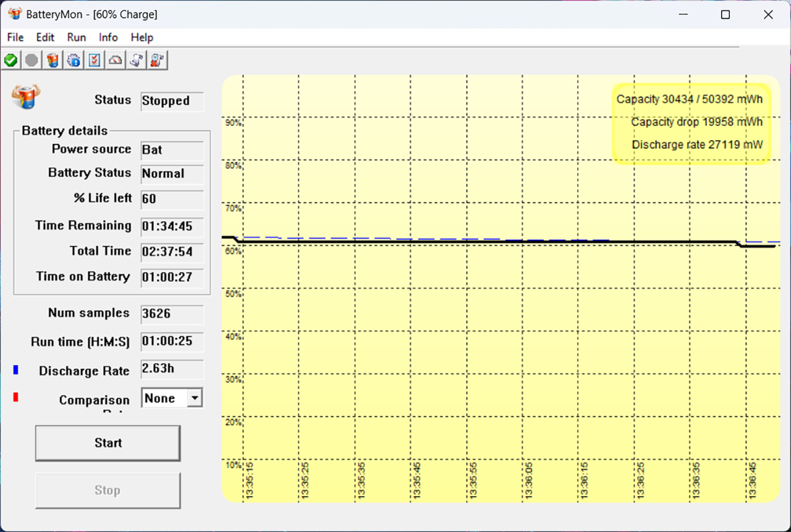Click the BatteryMon title bar app icon
The width and height of the screenshot is (791, 532).
coord(15,14)
